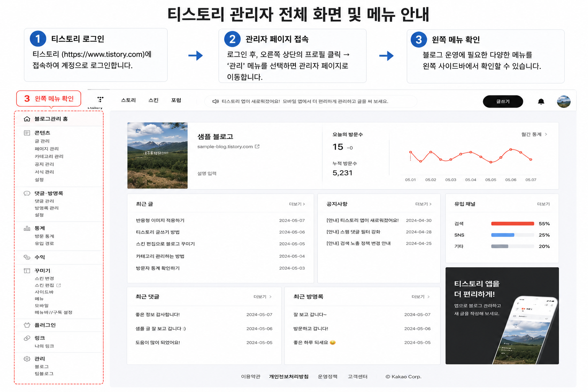Viewport: 588px width, 392px height.
Task: Select 글 관리 in the sidebar
Action: click(42, 141)
